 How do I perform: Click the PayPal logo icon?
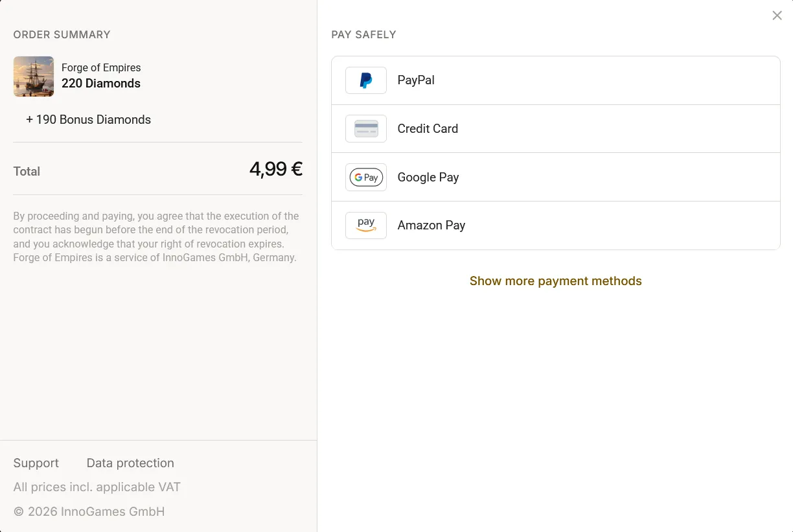[x=366, y=80]
